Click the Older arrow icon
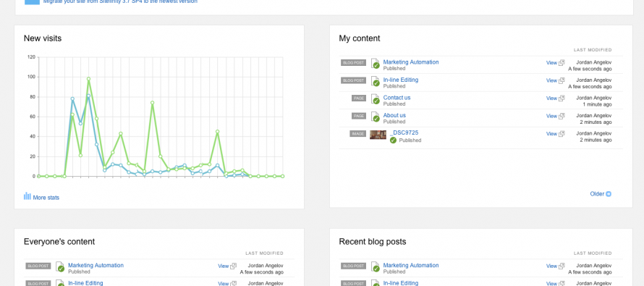Image resolution: width=644 pixels, height=286 pixels. [609, 194]
